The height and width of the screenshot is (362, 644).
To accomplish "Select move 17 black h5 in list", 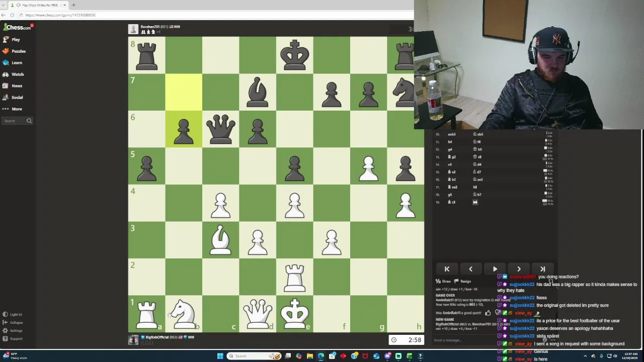I will coord(475,187).
